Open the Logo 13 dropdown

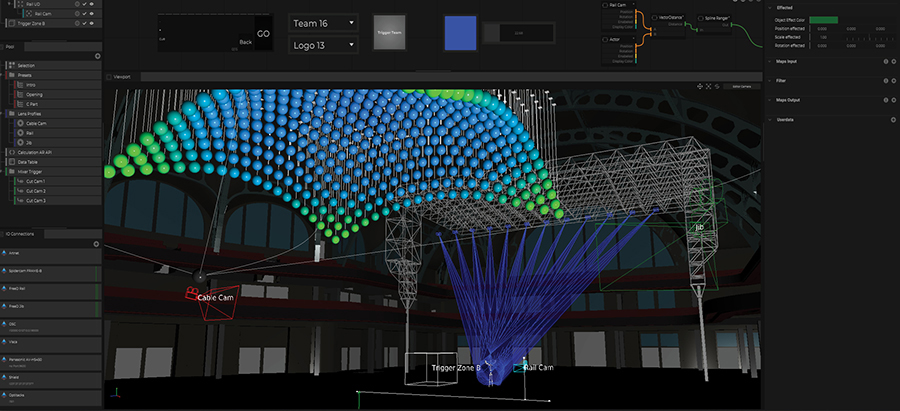click(323, 45)
